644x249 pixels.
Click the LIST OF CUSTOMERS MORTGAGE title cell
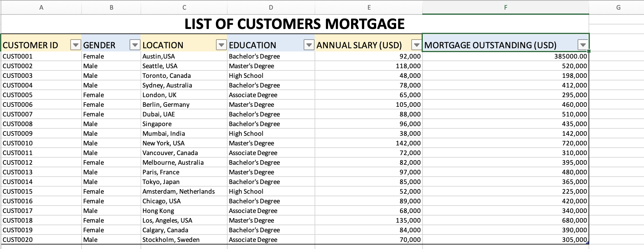[x=294, y=24]
